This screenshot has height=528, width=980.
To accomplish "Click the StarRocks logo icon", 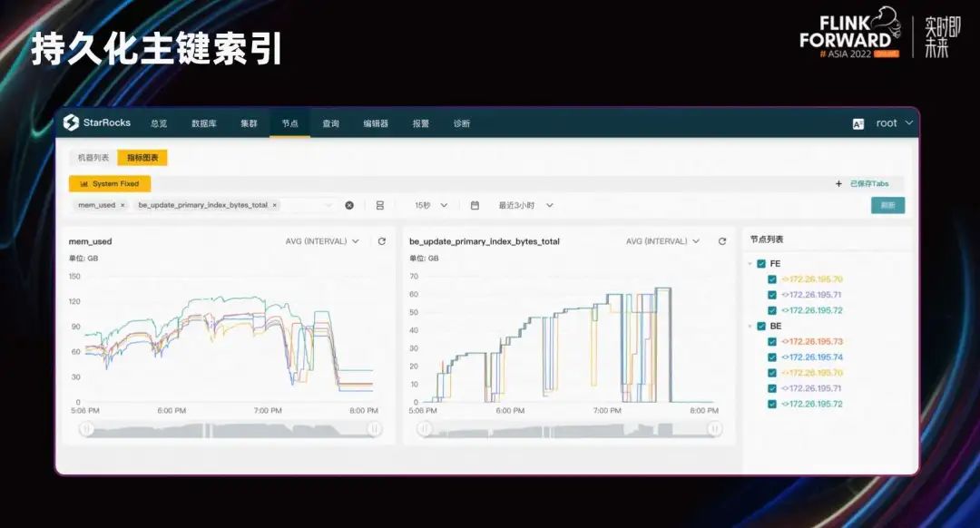I will [72, 122].
